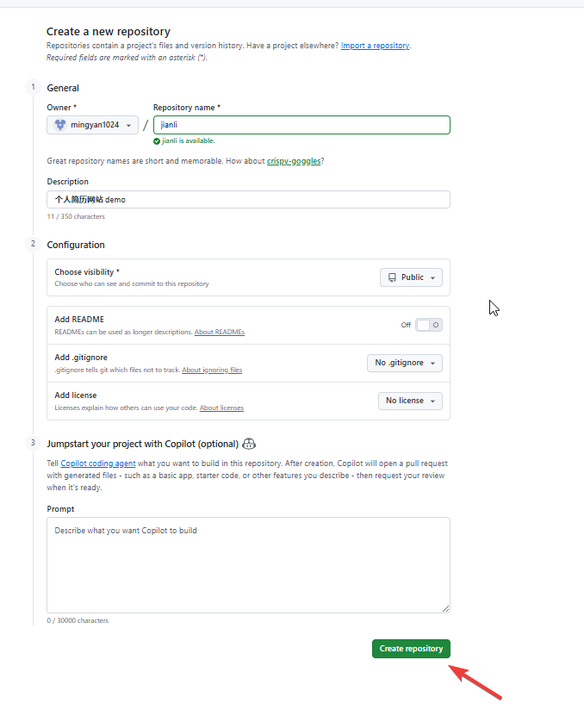Click the green availability checkmark icon
The width and height of the screenshot is (584, 728).
pos(157,140)
